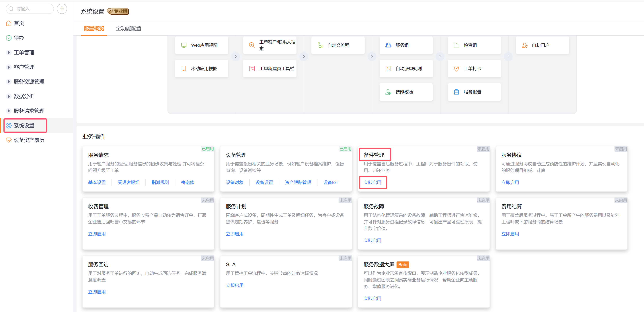Expand the 工单管理 sidebar menu

point(9,53)
